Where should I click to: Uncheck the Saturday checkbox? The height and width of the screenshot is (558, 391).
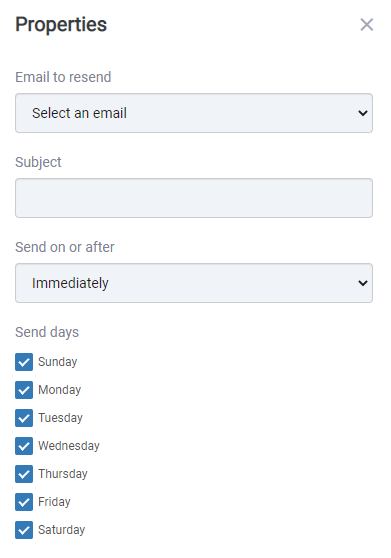coord(24,530)
